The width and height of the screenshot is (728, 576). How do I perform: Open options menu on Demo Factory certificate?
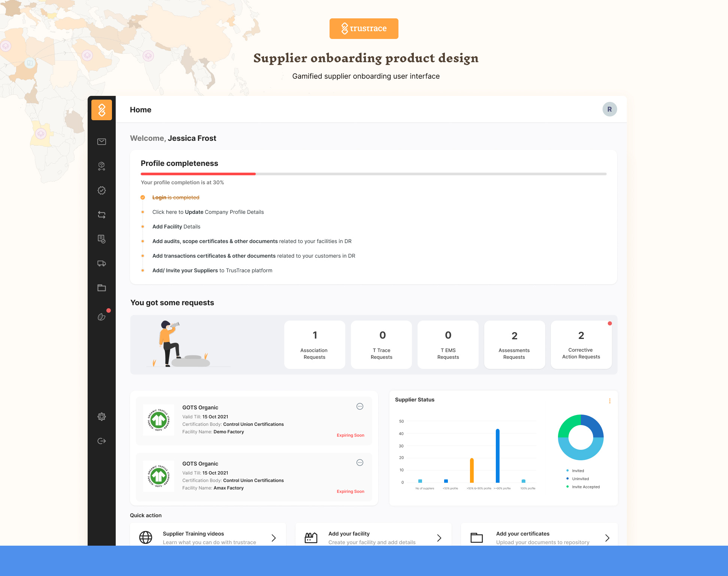point(360,406)
